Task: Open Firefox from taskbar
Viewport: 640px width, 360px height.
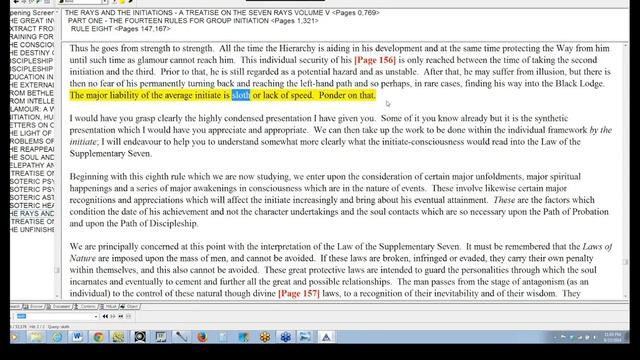Action: (202, 337)
